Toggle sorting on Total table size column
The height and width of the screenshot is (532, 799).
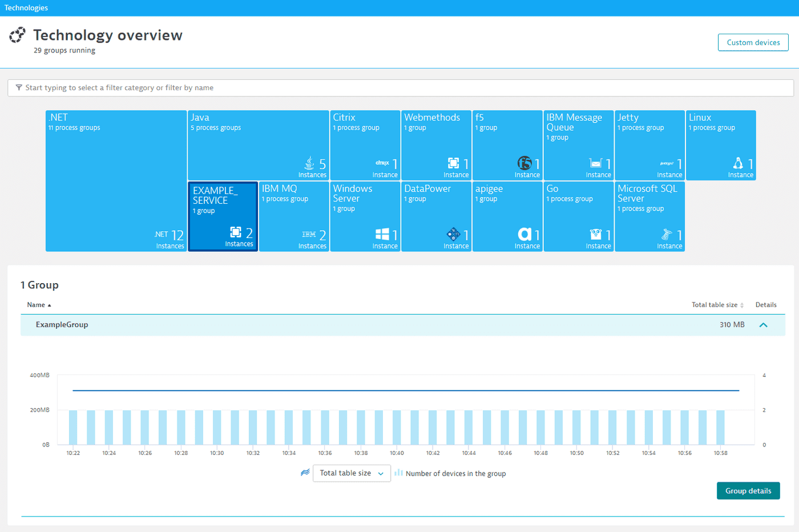[716, 305]
